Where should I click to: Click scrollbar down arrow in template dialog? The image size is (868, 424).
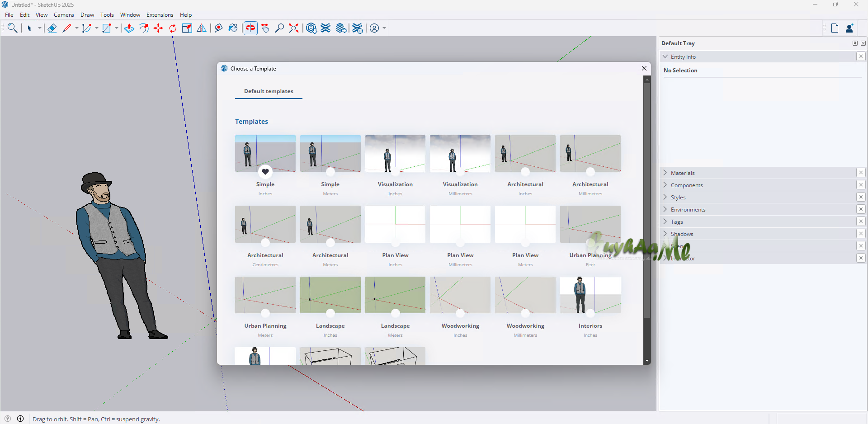point(647,361)
